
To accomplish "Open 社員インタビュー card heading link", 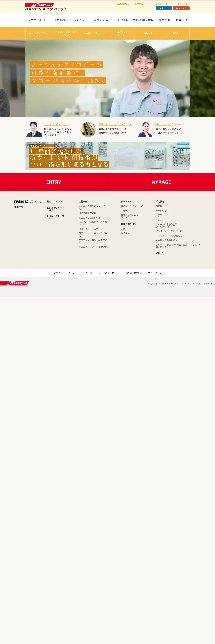I will tap(167, 124).
